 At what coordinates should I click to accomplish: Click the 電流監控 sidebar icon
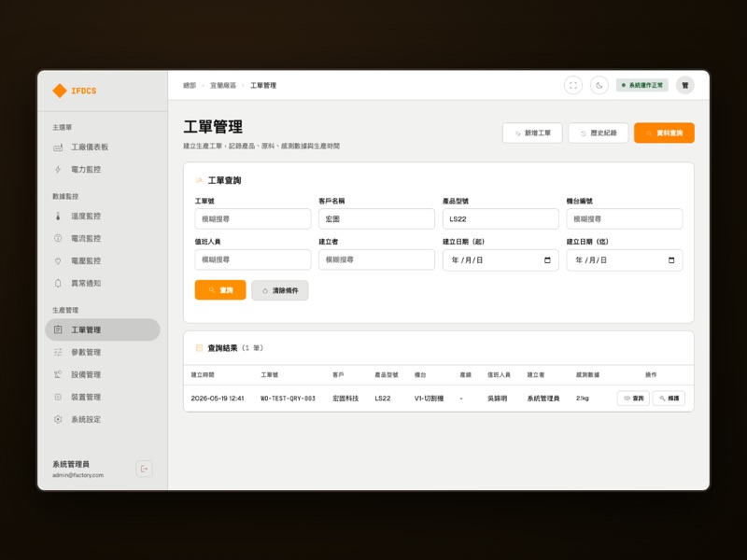point(58,238)
